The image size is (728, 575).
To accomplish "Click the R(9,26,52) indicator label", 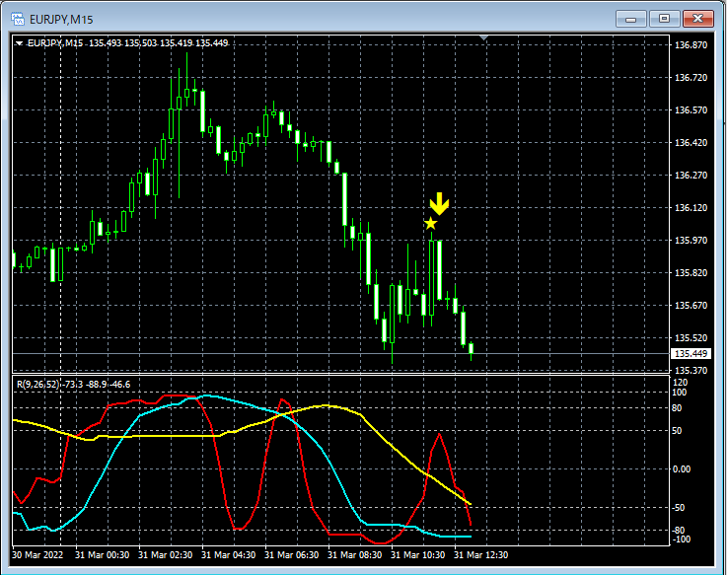I will [x=73, y=385].
